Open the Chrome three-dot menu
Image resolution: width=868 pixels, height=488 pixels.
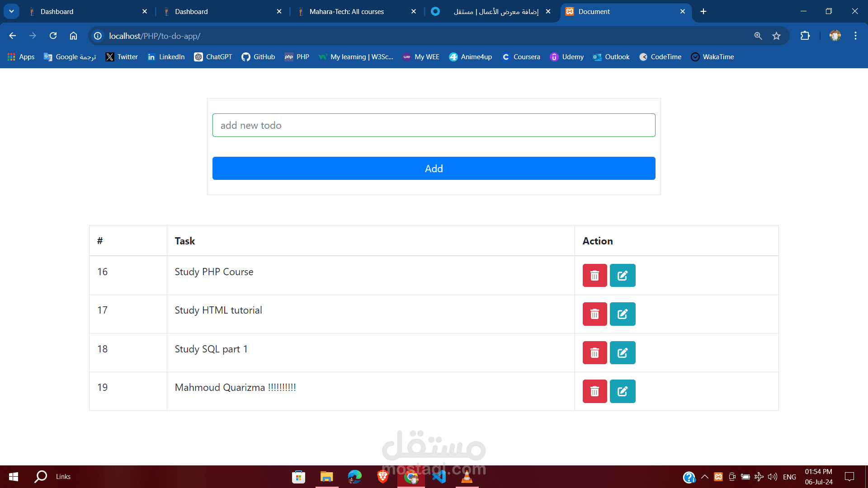tap(855, 36)
